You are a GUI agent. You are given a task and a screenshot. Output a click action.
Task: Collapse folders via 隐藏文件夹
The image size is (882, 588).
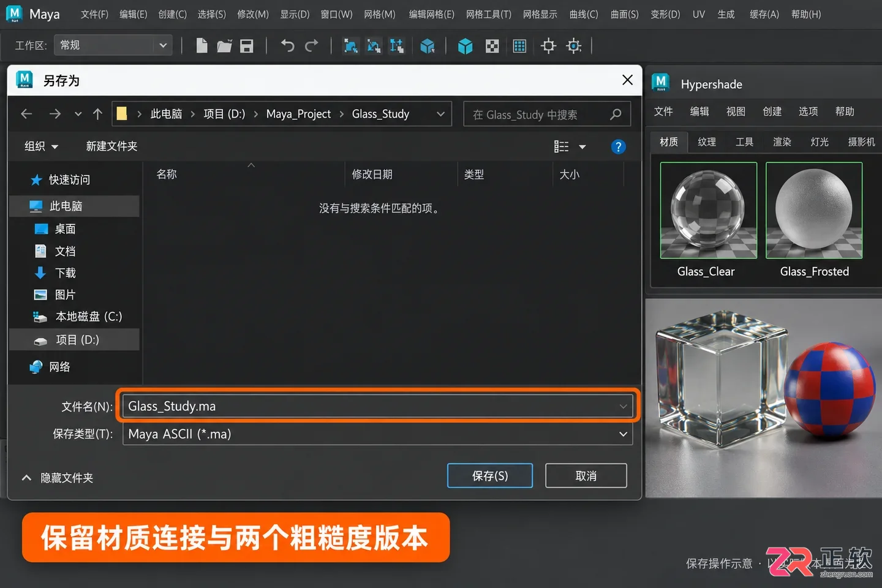coord(58,478)
